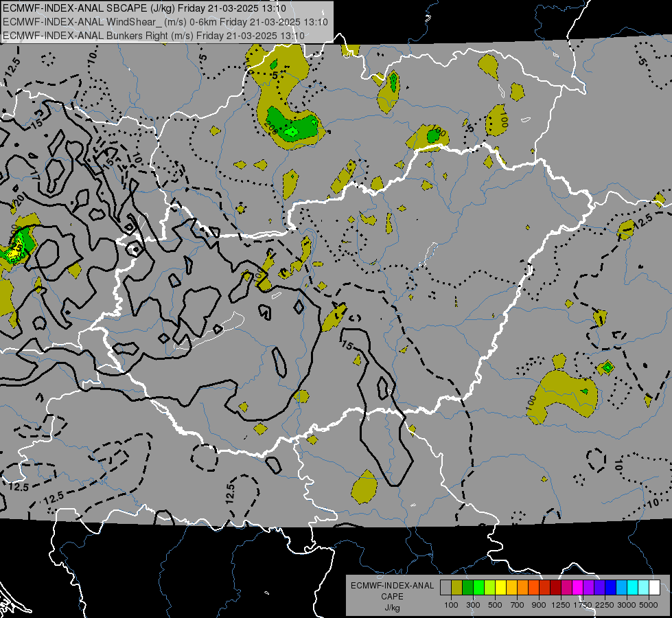This screenshot has height=618, width=672.
Task: Select the pure blue legend swatch
Action: (611, 588)
